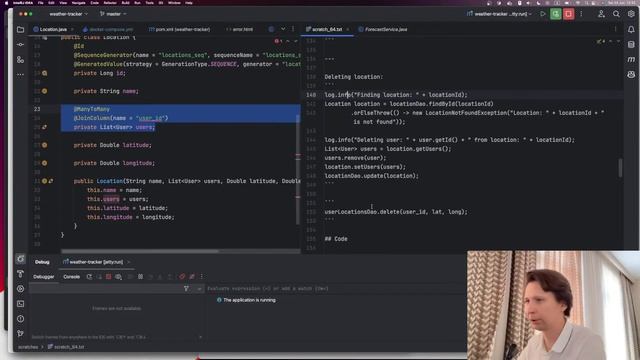
Task: Open the Code With Me user icon
Action: [601, 14]
